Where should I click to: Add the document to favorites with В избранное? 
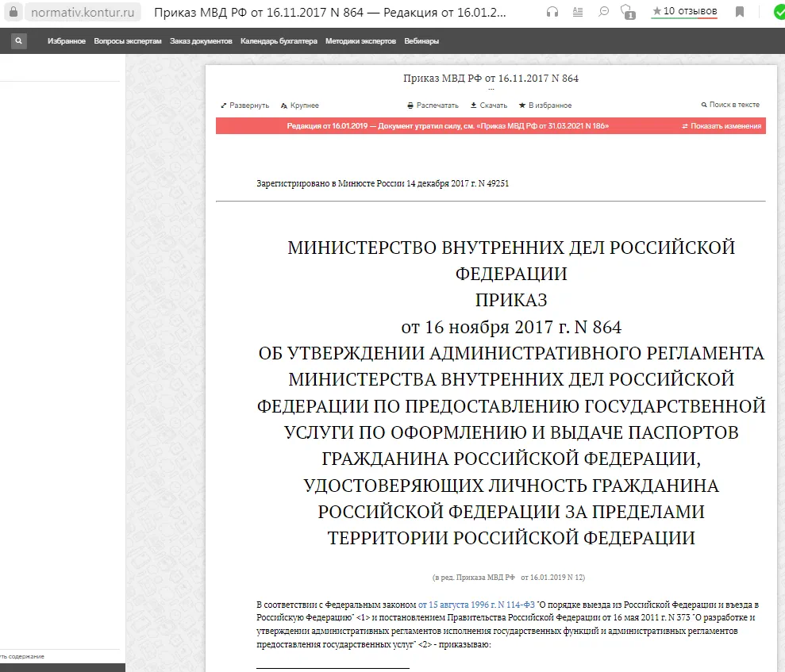coord(545,106)
